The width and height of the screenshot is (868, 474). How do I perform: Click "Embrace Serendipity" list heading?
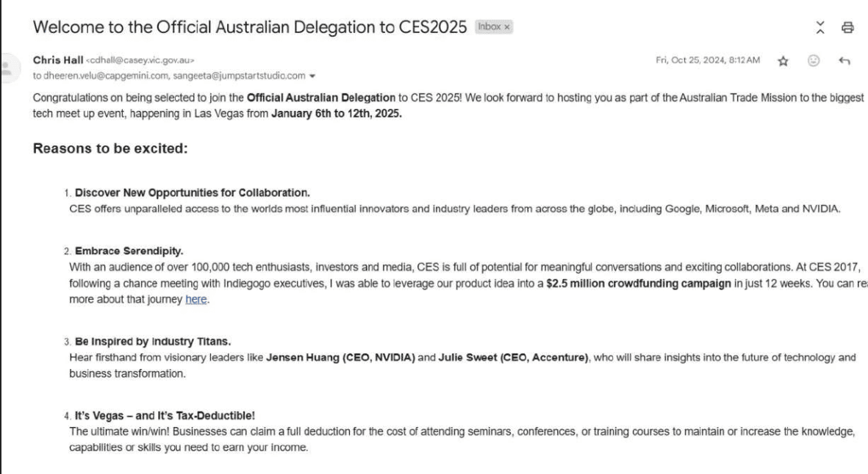tap(129, 251)
